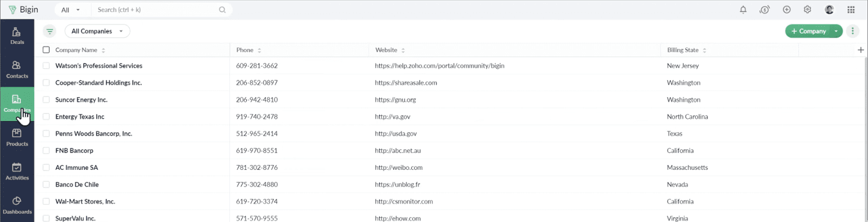This screenshot has width=868, height=222.
Task: Open the All Companies view dropdown
Action: tap(97, 31)
